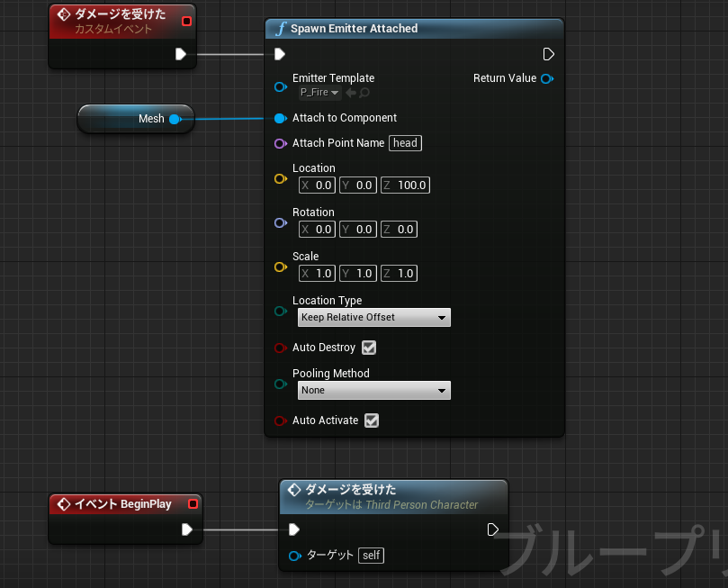Click the Rotation input pin
This screenshot has width=728, height=588.
[281, 223]
